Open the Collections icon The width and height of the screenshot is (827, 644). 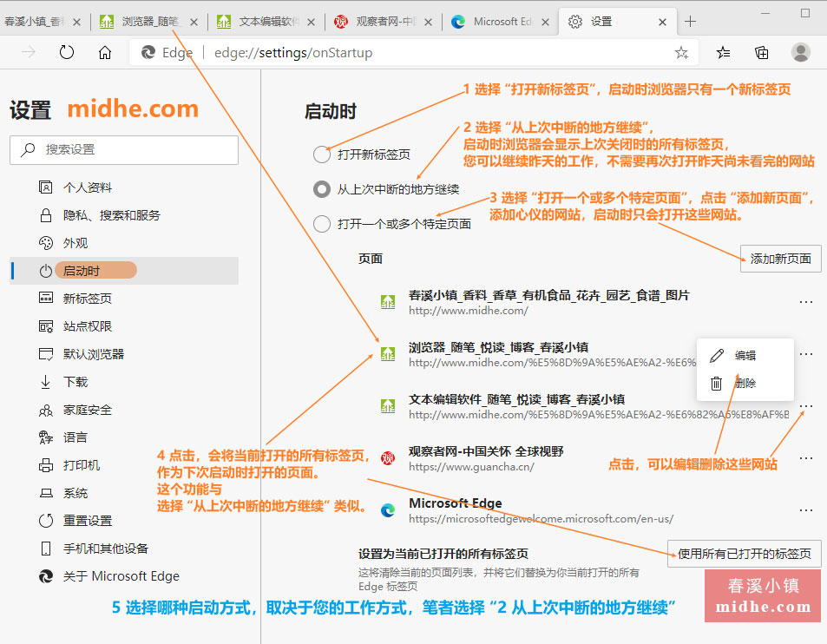click(762, 52)
